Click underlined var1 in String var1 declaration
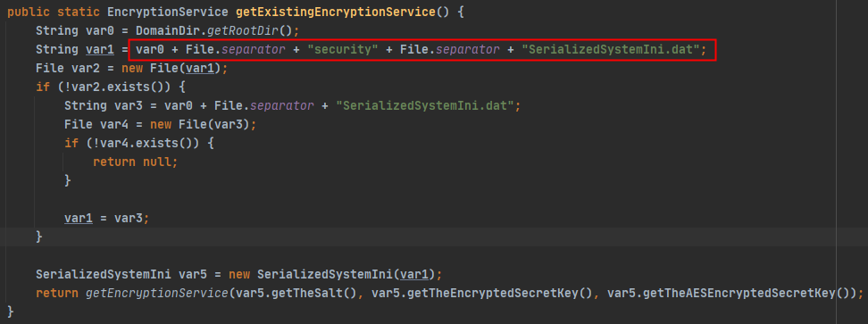The height and width of the screenshot is (324, 868). click(100, 50)
